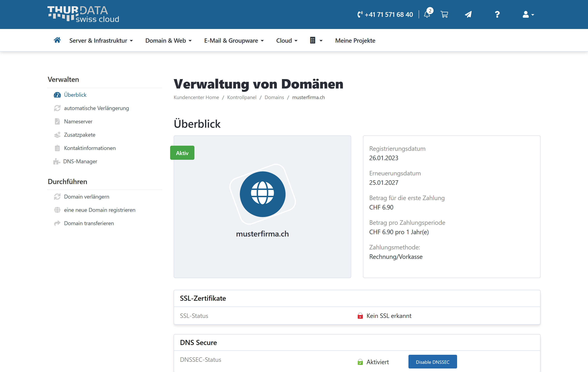588x372 pixels.
Task: Open Meine Projekte
Action: click(x=355, y=41)
